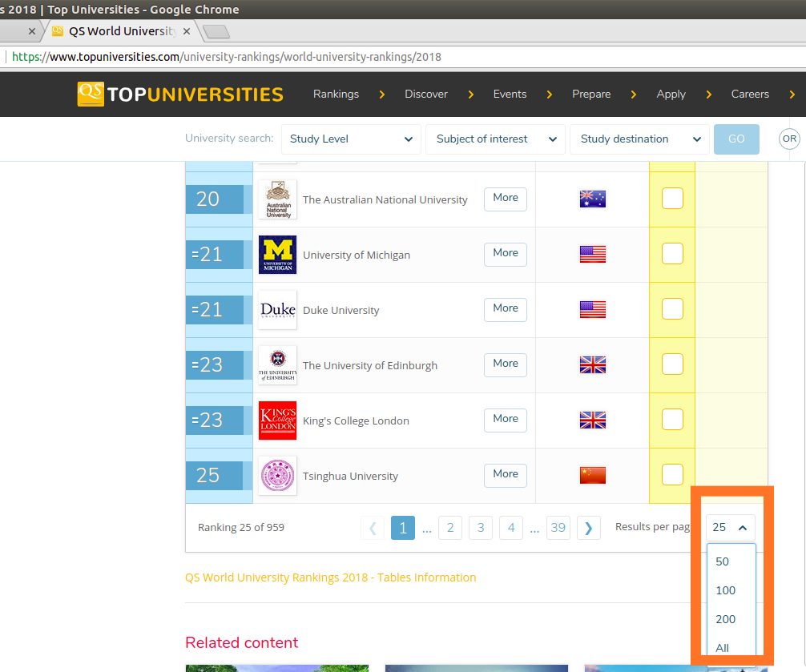Open the Careers nav menu
Screen dimensions: 806x672
point(750,94)
